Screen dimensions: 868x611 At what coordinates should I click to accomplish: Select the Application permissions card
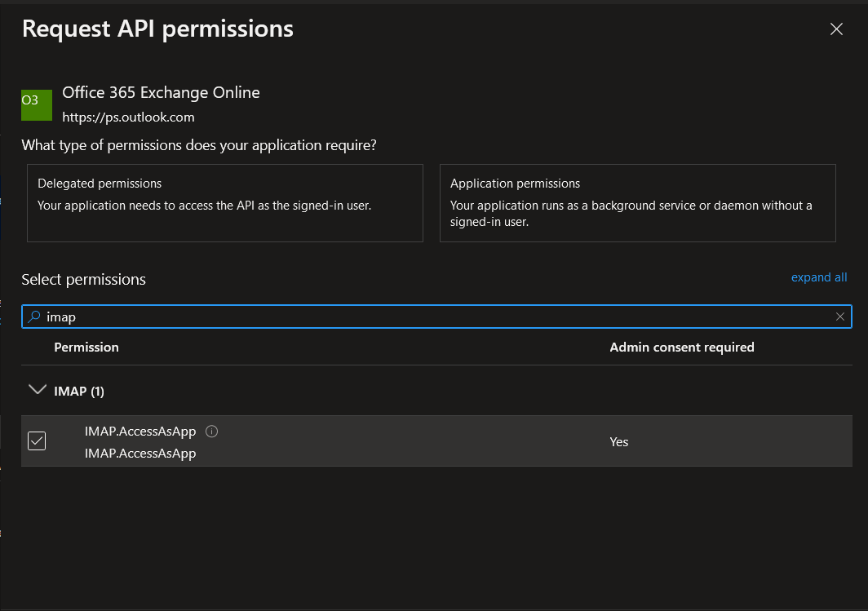click(x=637, y=202)
